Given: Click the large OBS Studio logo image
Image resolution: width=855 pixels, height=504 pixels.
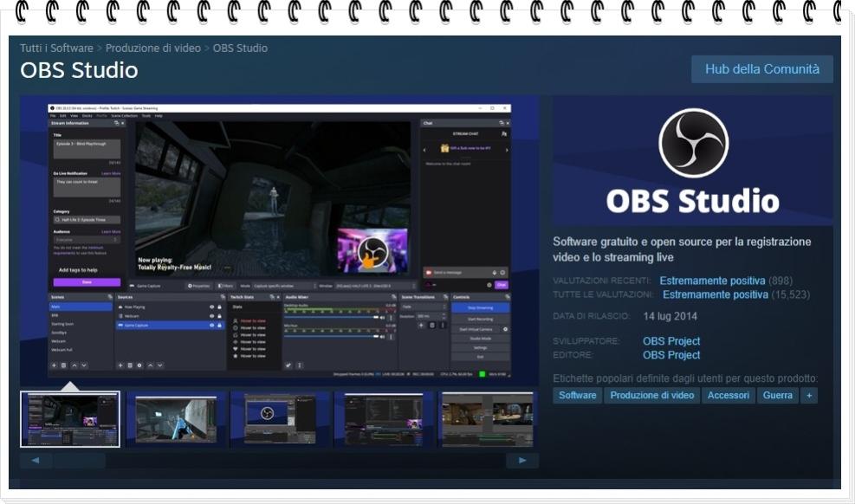Looking at the screenshot, I should [x=692, y=161].
